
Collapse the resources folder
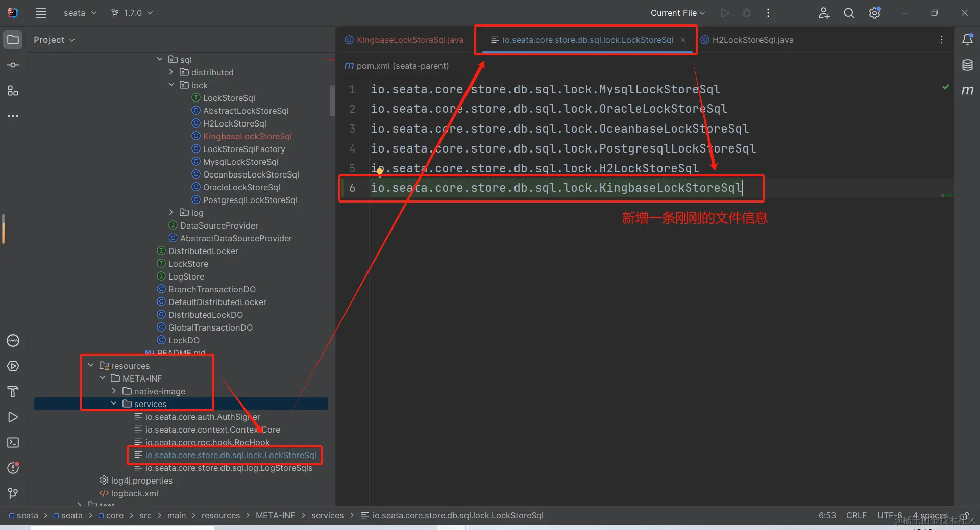pyautogui.click(x=91, y=365)
